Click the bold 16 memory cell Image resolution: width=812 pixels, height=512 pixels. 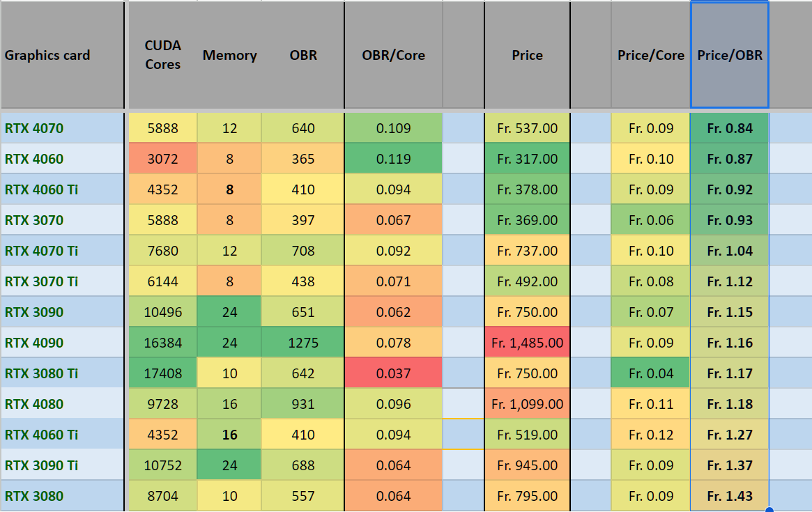(x=229, y=435)
